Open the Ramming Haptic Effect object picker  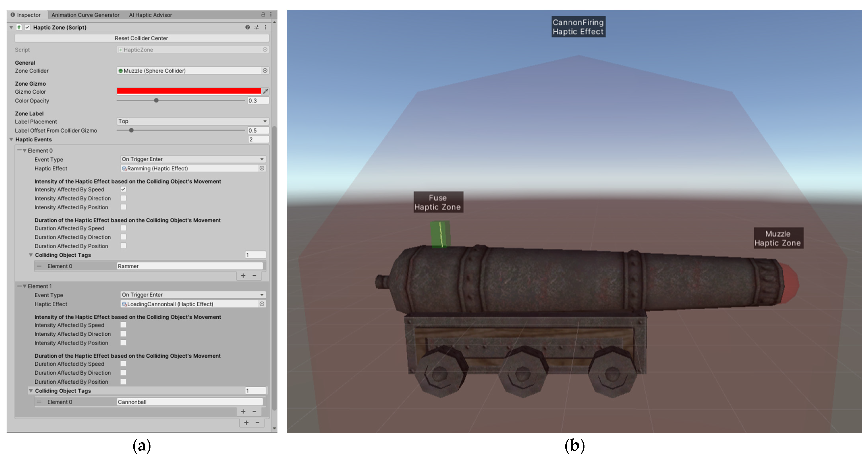(x=262, y=168)
